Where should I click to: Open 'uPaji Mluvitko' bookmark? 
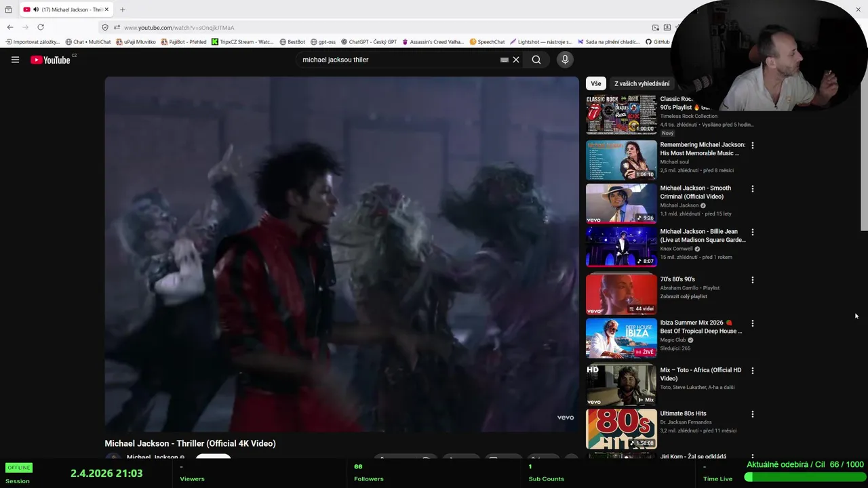pos(136,42)
